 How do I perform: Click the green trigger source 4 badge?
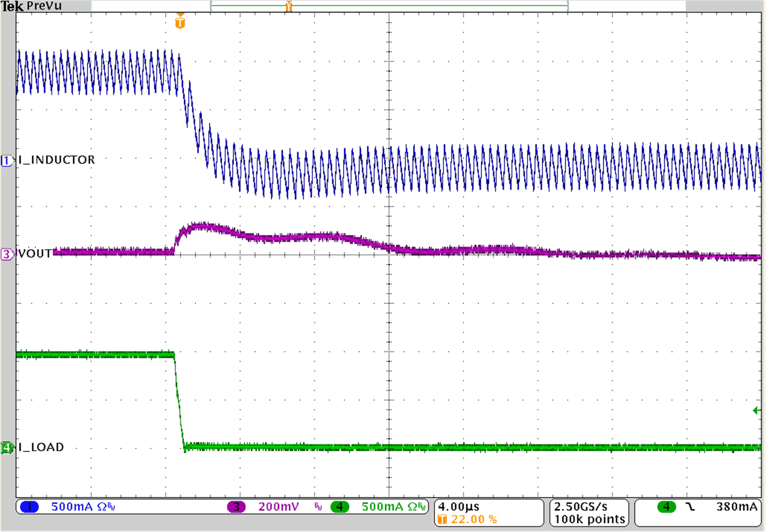click(665, 507)
